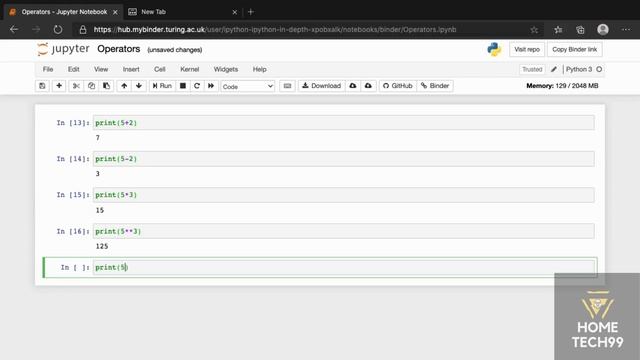Run the selected cell

coord(162,86)
